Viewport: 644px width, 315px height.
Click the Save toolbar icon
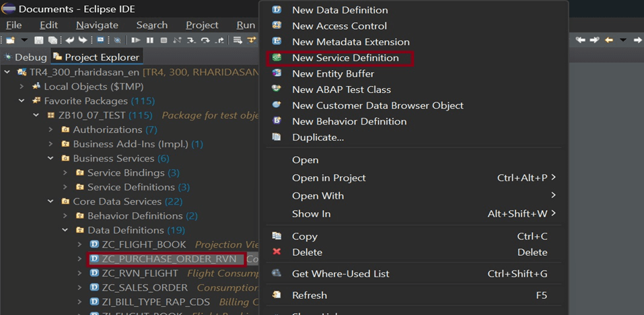click(x=38, y=40)
